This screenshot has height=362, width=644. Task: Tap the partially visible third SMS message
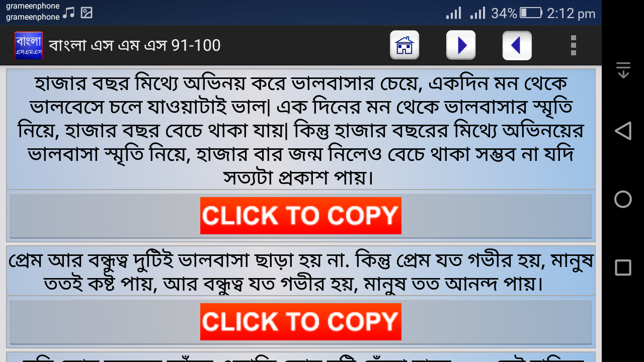coord(301,357)
